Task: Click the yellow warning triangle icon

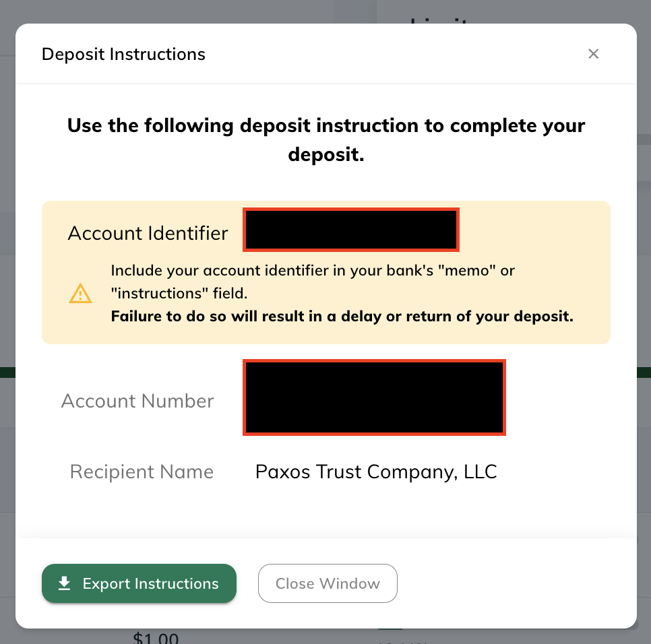Action: tap(80, 293)
